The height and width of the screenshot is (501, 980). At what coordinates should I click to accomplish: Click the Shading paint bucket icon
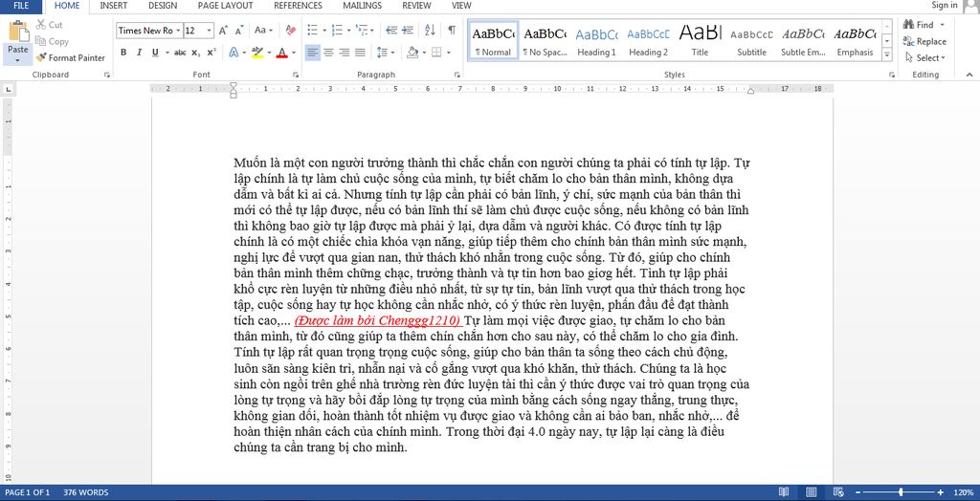point(412,53)
